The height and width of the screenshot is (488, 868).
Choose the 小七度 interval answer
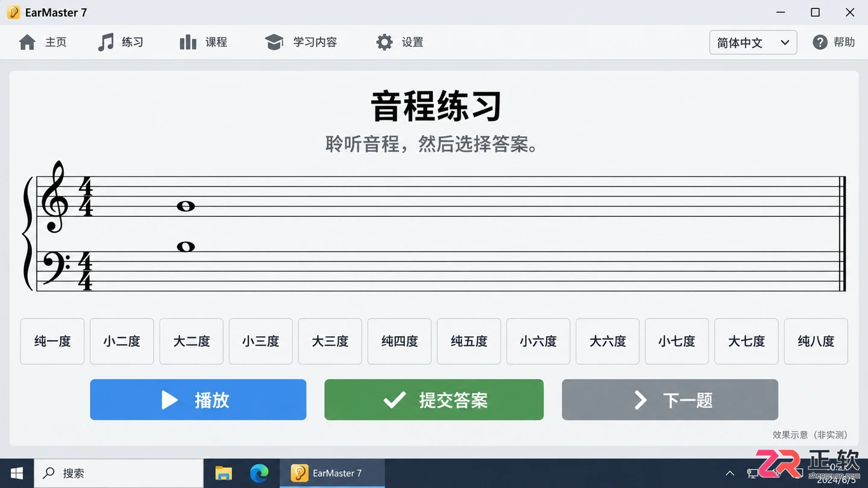point(677,342)
